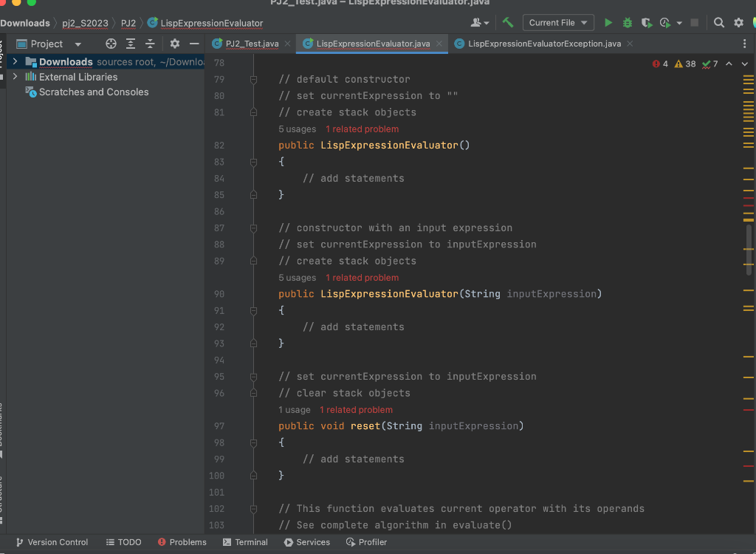
Task: Click Expand All in Project panel
Action: (x=131, y=44)
